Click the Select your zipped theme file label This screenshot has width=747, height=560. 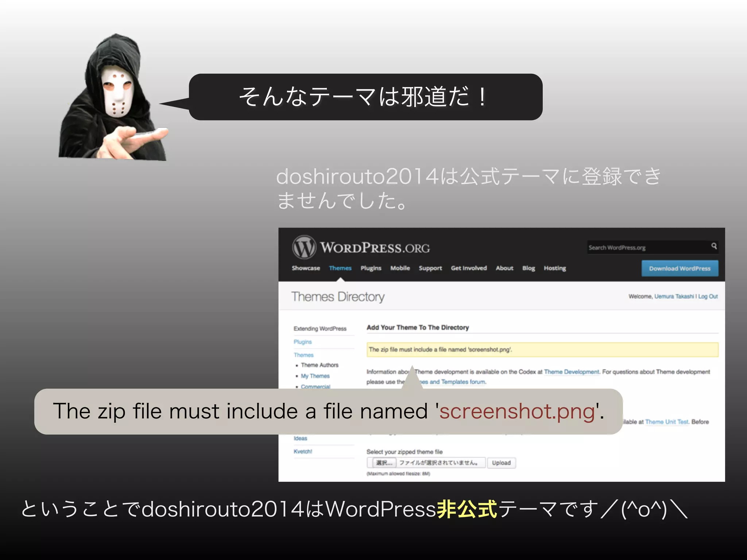pyautogui.click(x=405, y=452)
